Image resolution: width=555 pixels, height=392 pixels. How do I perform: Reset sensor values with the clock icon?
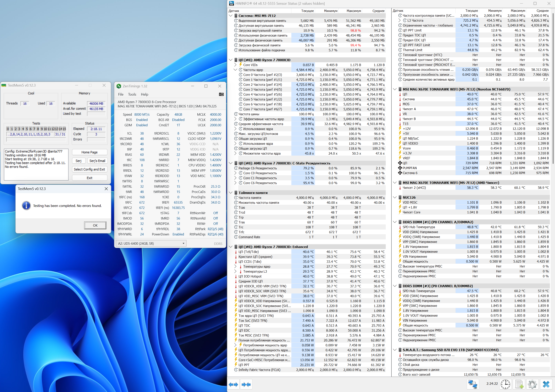[505, 384]
